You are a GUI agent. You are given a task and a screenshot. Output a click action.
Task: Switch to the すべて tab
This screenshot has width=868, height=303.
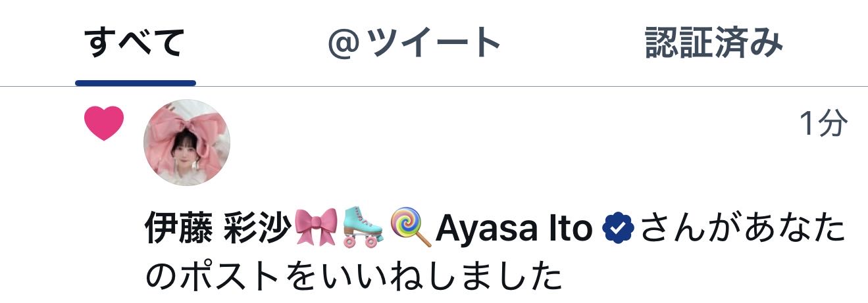point(136,43)
